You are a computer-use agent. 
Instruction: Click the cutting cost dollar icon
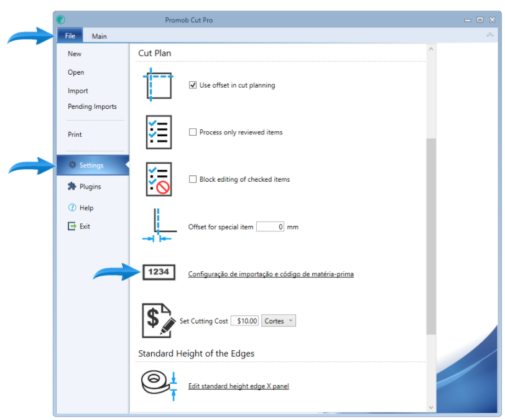pyautogui.click(x=159, y=320)
